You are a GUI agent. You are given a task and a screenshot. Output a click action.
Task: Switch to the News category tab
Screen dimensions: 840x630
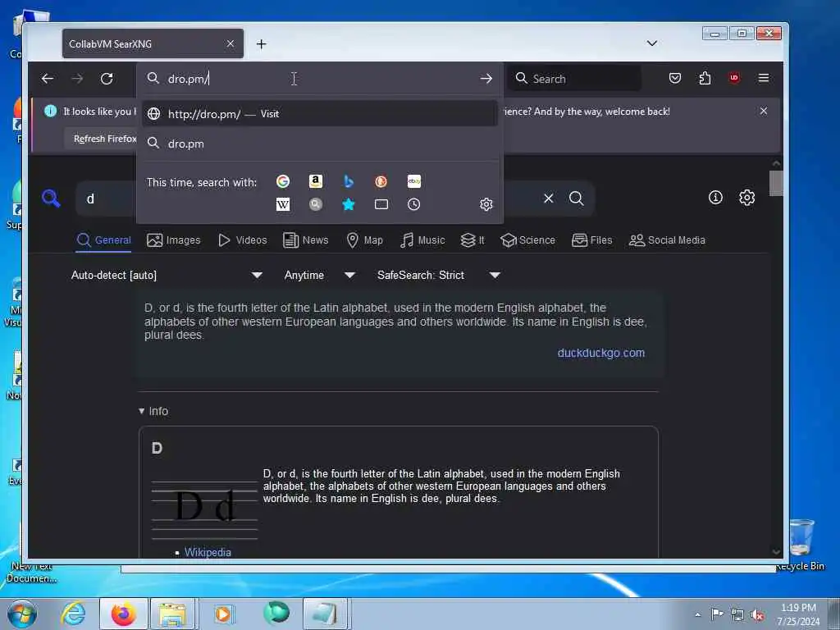(305, 240)
